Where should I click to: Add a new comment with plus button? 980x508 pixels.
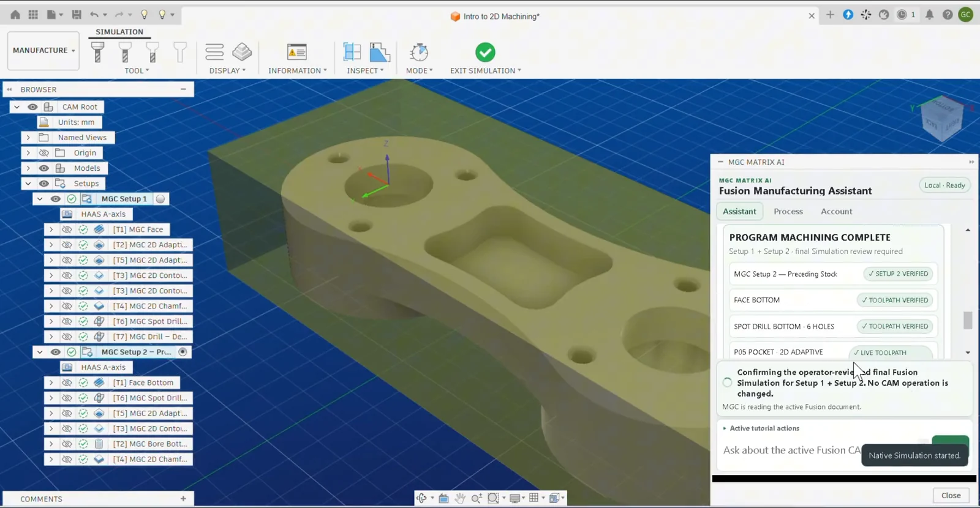[183, 499]
